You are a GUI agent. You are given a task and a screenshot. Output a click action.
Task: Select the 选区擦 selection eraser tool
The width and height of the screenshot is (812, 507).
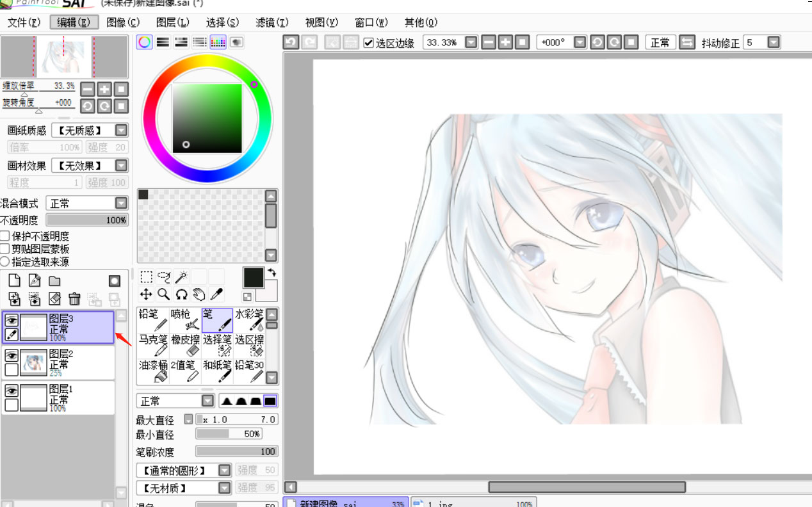tap(249, 345)
